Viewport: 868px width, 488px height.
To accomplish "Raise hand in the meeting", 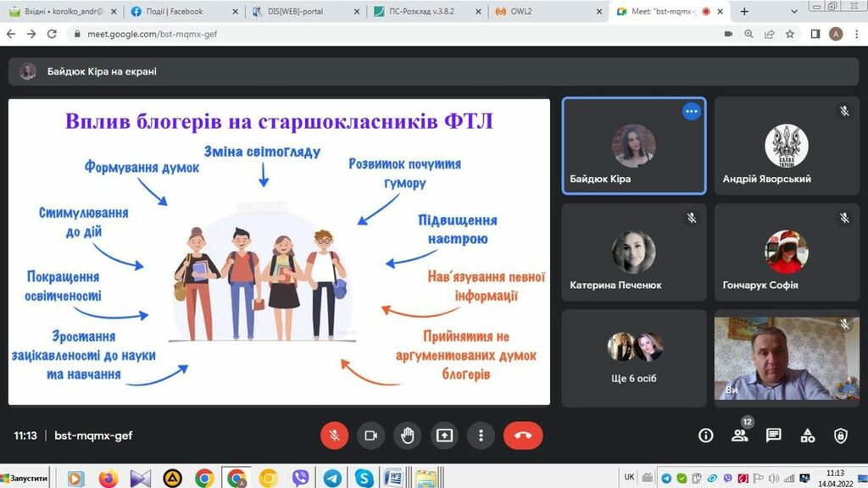I will tap(408, 435).
